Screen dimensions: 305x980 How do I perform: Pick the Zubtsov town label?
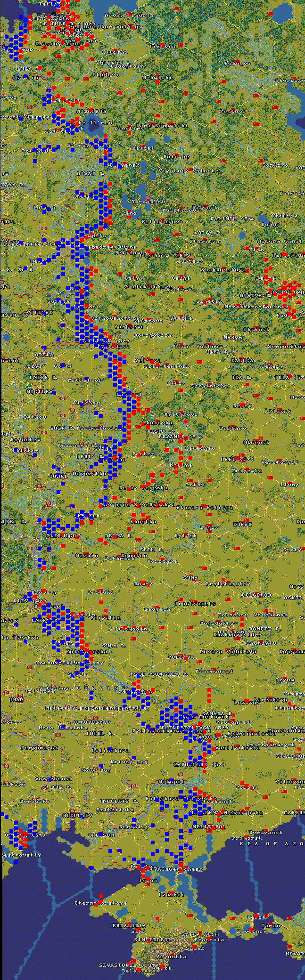190,261
